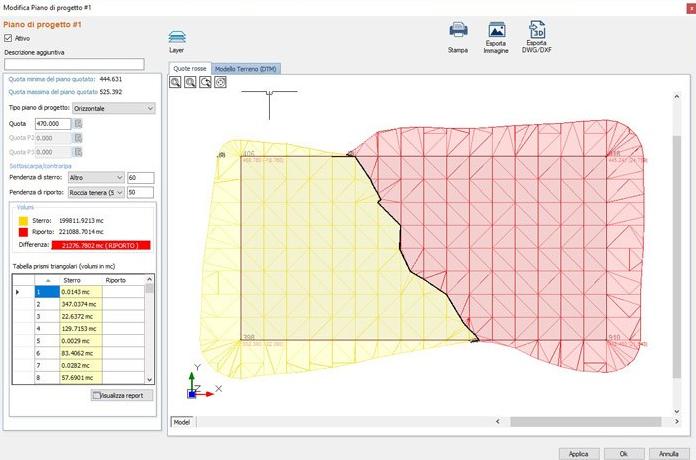Click the Descrizione aggiuntiva text field

pyautogui.click(x=81, y=64)
